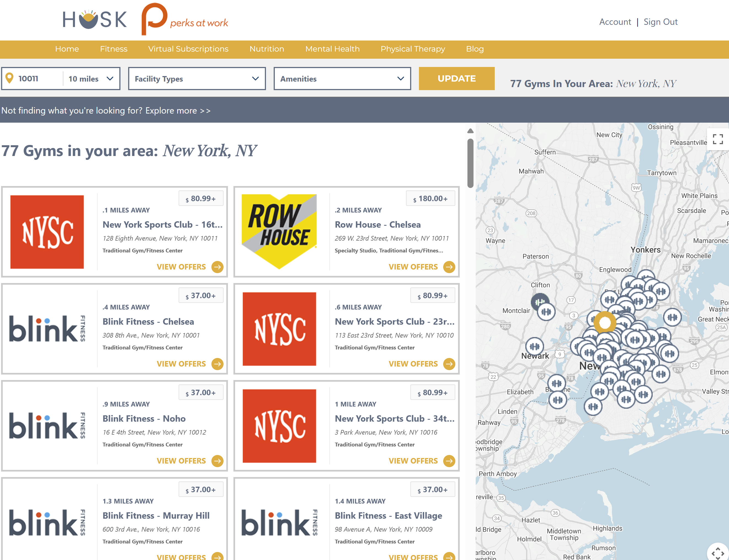
Task: Open the Nutrition menu
Action: [267, 49]
